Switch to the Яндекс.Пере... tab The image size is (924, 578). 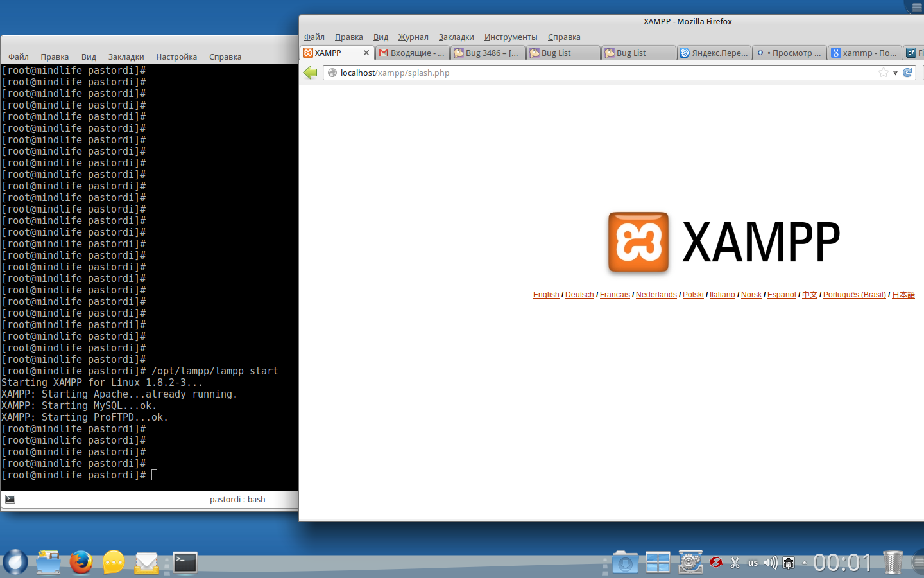[714, 53]
